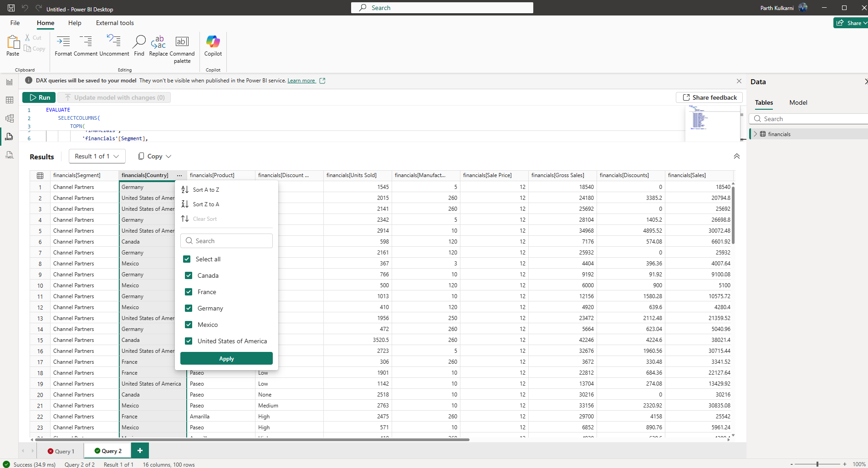Viewport: 868px width, 468px height.
Task: Click the Share feedback button
Action: [x=710, y=97]
